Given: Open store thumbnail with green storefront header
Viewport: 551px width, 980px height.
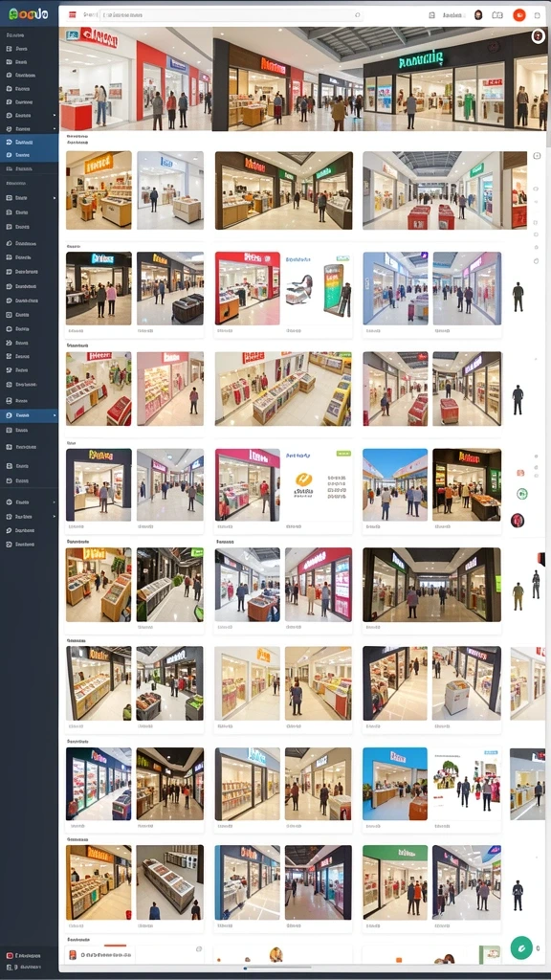Looking at the screenshot, I should coord(395,882).
